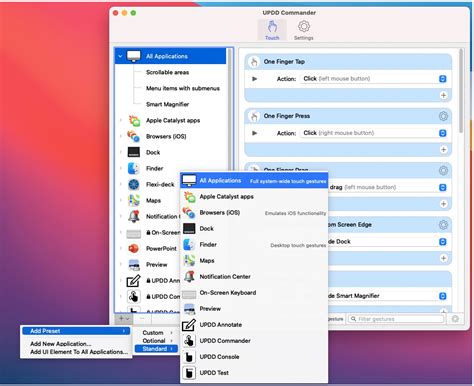Open One Finger Press gesture settings gear

point(443,116)
